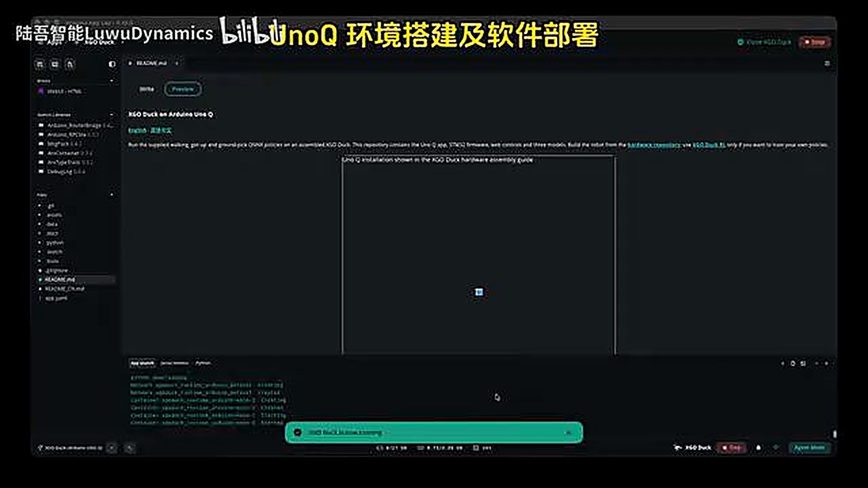This screenshot has width=868, height=488.
Task: Expand the sketch folder
Action: click(51, 252)
